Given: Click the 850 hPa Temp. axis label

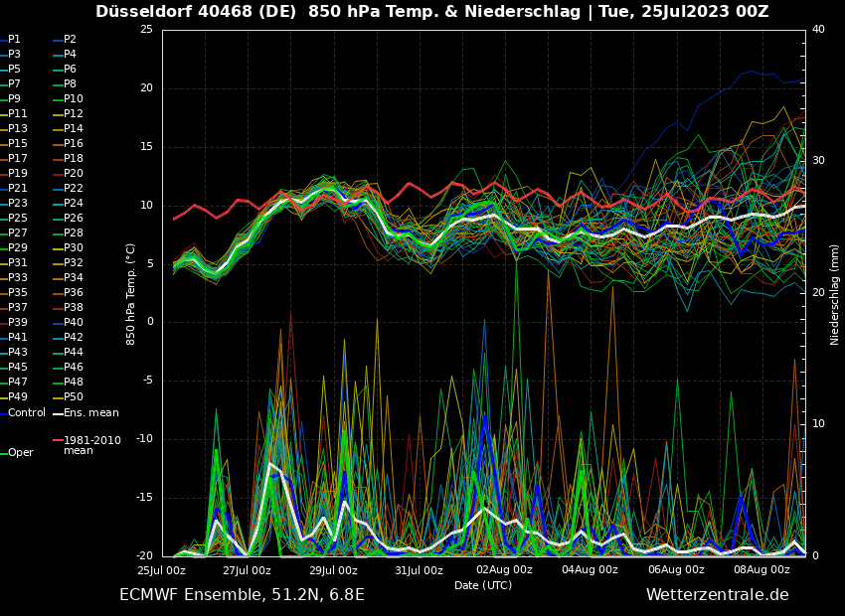Looking at the screenshot, I should [x=131, y=293].
